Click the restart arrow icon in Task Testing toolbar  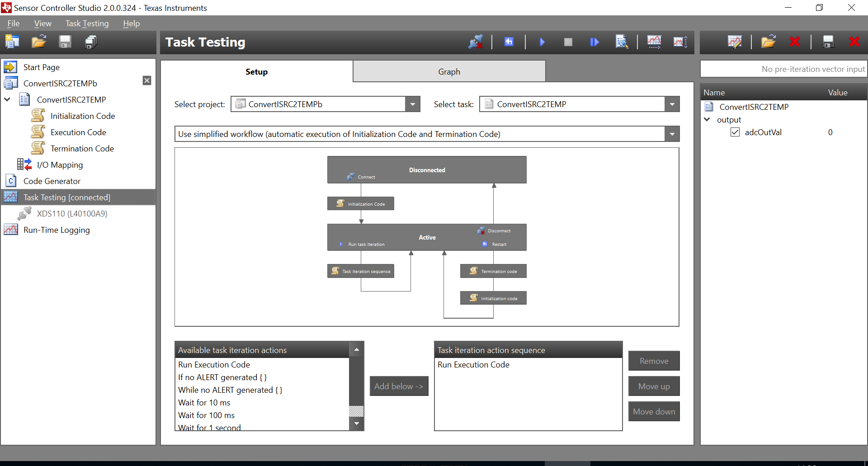[509, 42]
